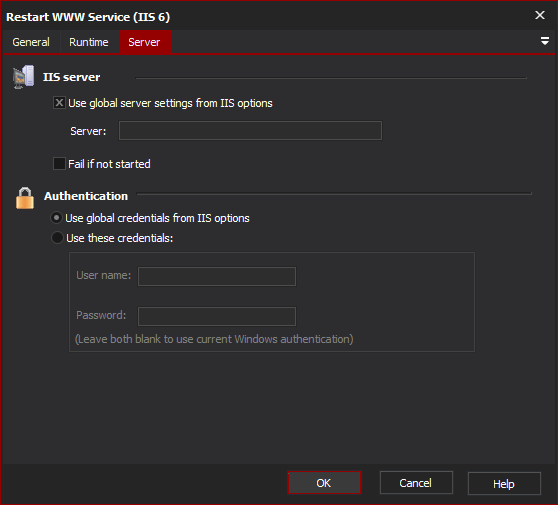The width and height of the screenshot is (558, 505).
Task: Click the User name: label
Action: [104, 275]
